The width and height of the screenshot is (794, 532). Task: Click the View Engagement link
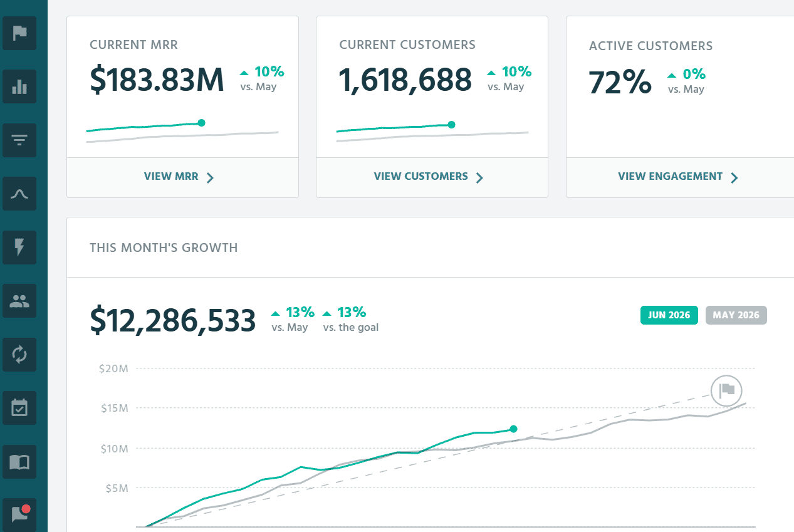click(x=671, y=177)
